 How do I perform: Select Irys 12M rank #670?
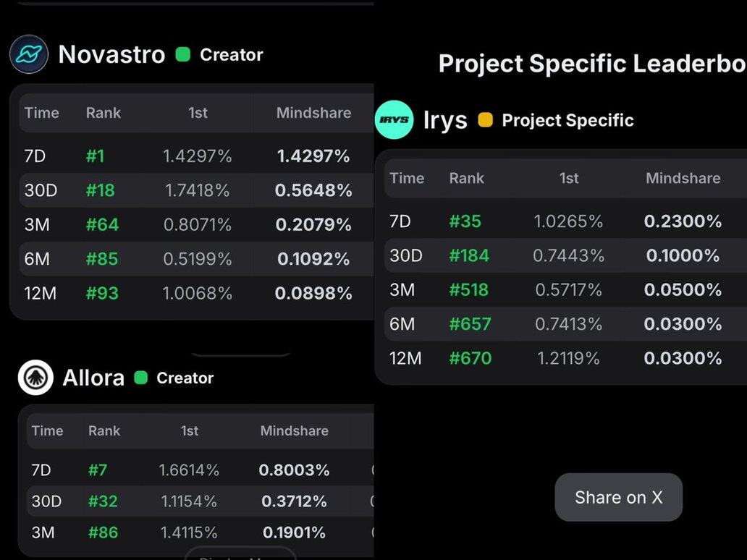point(470,358)
